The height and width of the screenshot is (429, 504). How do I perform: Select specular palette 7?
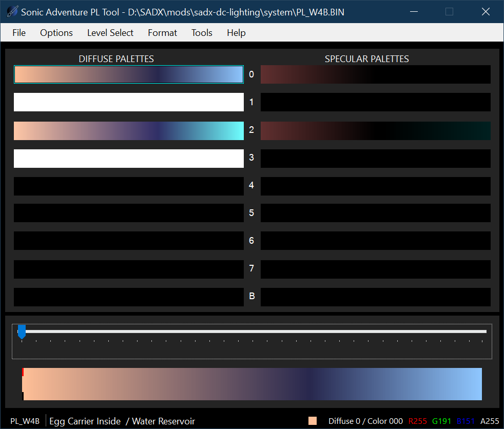[375, 269]
